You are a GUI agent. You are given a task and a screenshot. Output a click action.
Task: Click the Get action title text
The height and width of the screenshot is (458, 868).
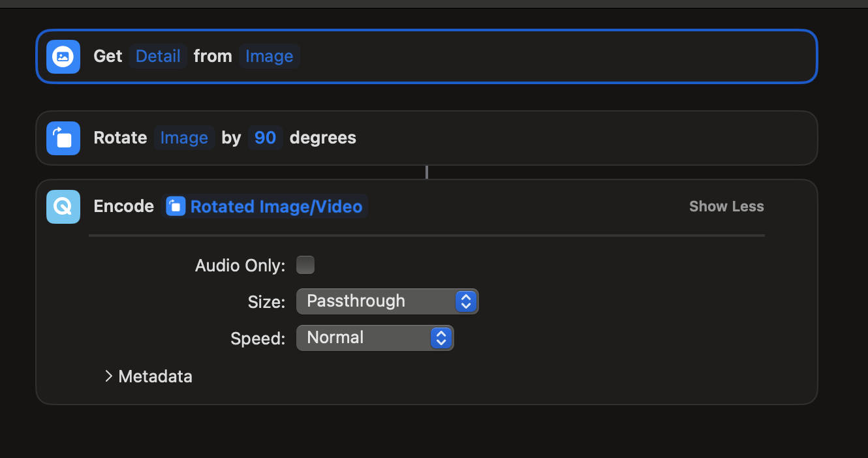pos(108,57)
